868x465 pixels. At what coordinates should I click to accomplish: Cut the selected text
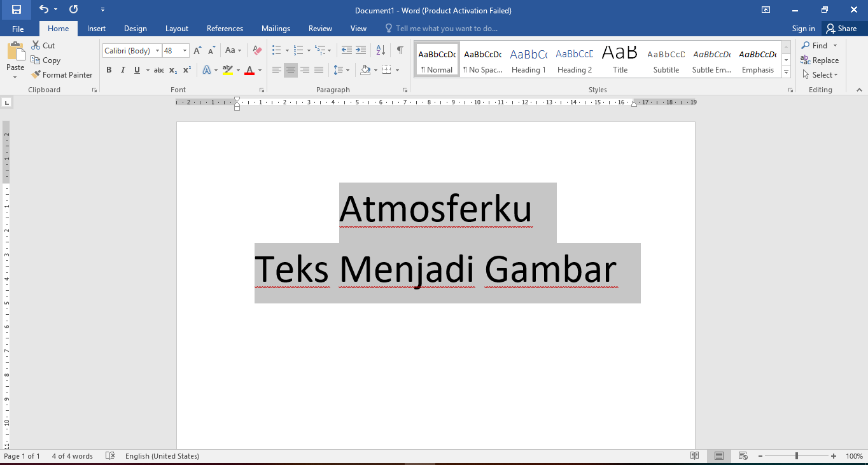coord(43,46)
